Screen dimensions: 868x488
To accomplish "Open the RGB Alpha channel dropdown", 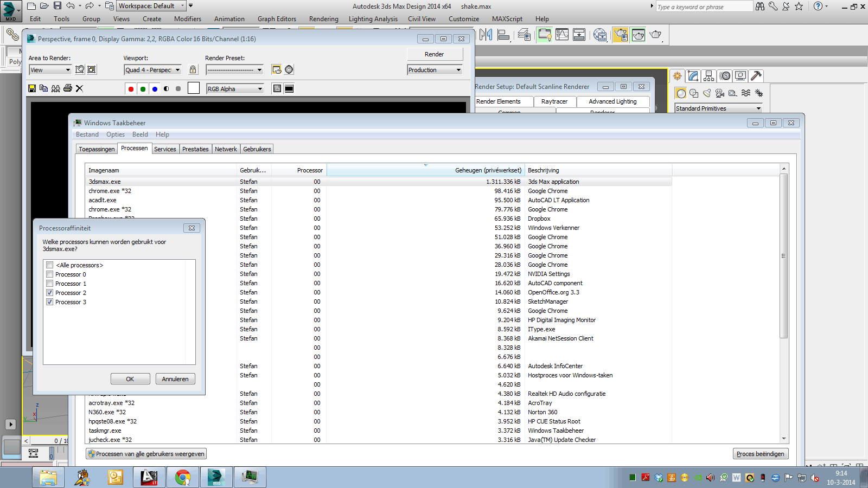I will coord(235,89).
